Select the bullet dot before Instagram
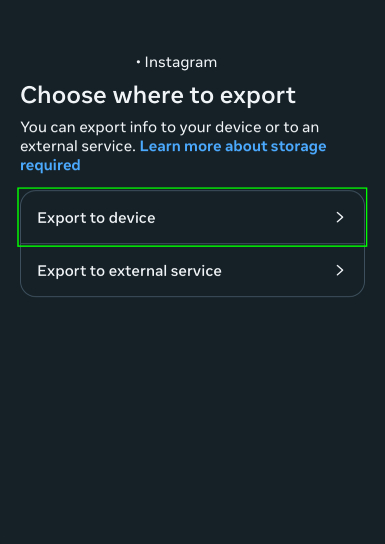The height and width of the screenshot is (544, 385). tap(138, 62)
